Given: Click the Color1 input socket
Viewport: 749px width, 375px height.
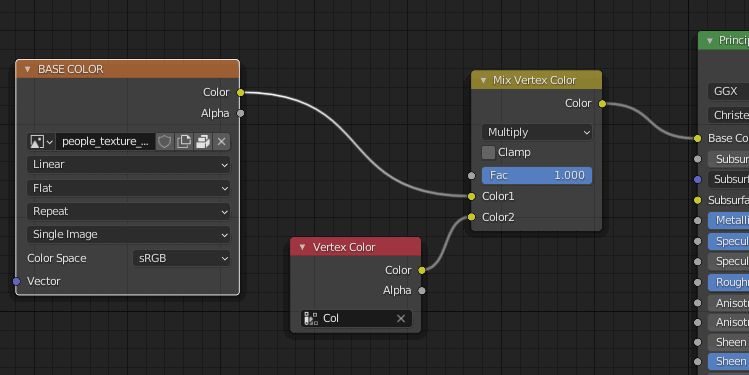Looking at the screenshot, I should [471, 196].
